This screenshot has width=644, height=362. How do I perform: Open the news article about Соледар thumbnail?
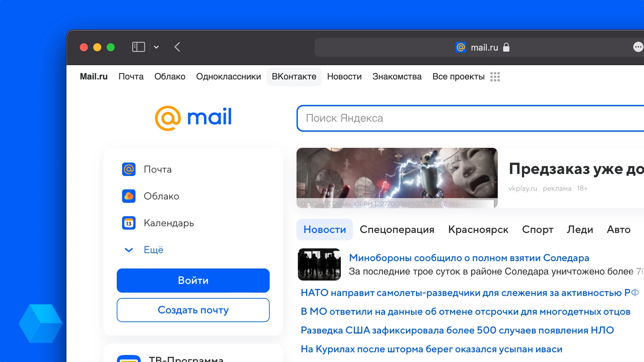[x=319, y=264]
